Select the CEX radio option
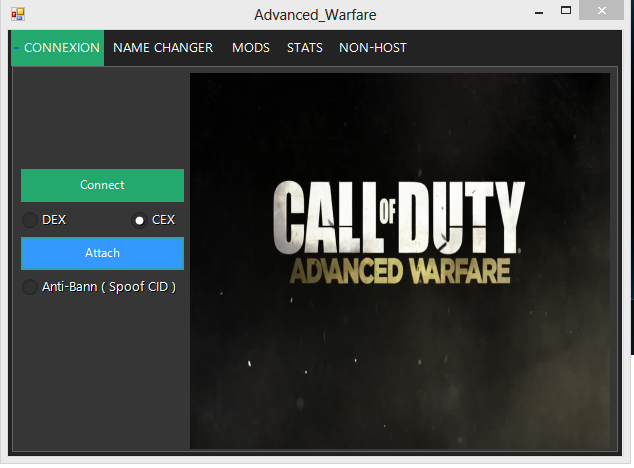The width and height of the screenshot is (634, 468). coord(154,220)
